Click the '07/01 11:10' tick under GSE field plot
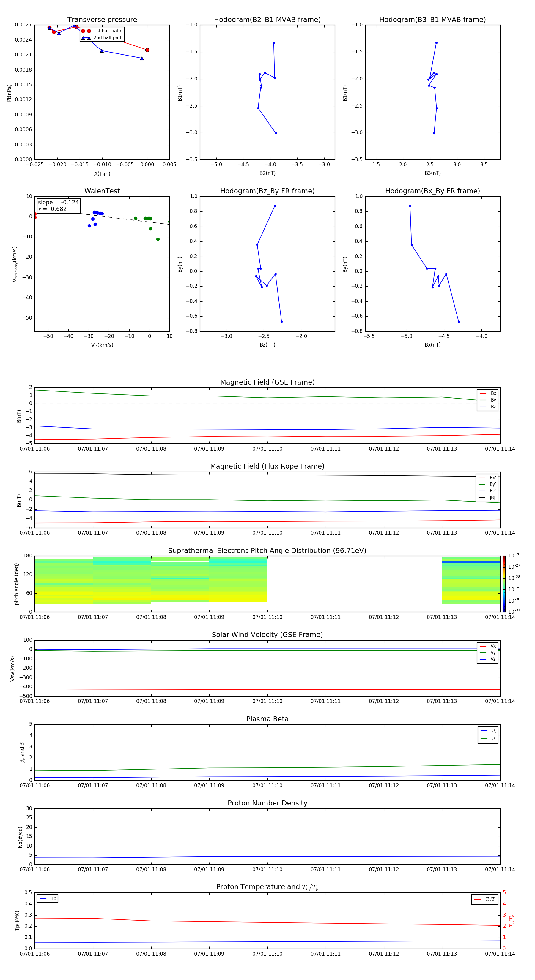 (x=267, y=449)
